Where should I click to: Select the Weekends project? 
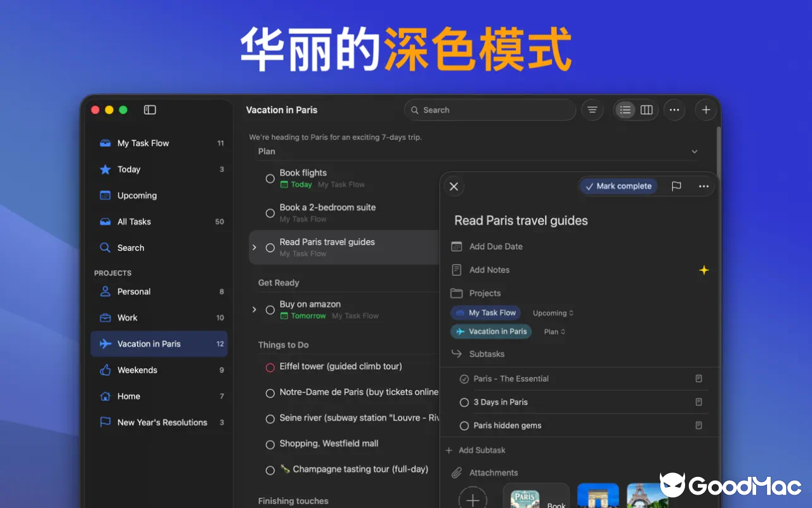click(159, 370)
